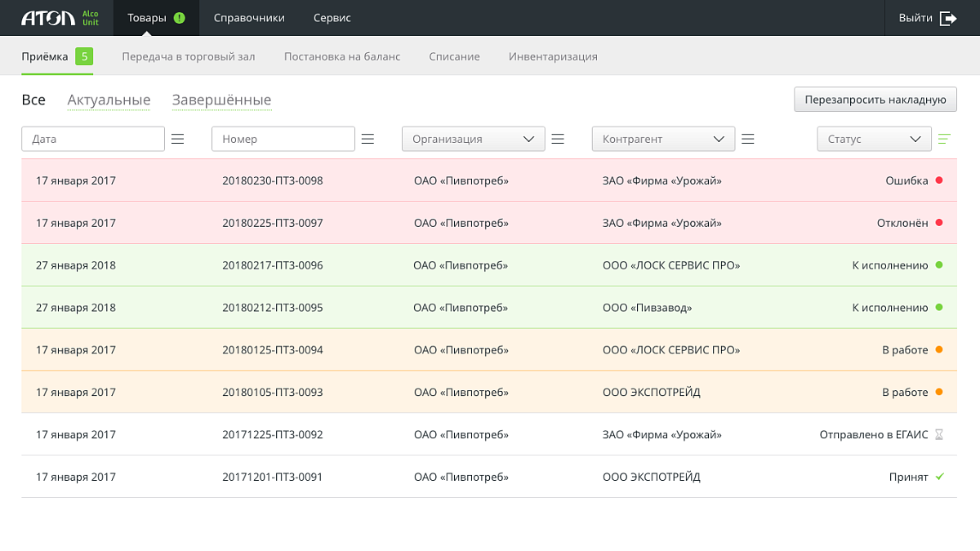
Task: Switch to Передача в торговый зал tab
Action: 189,57
